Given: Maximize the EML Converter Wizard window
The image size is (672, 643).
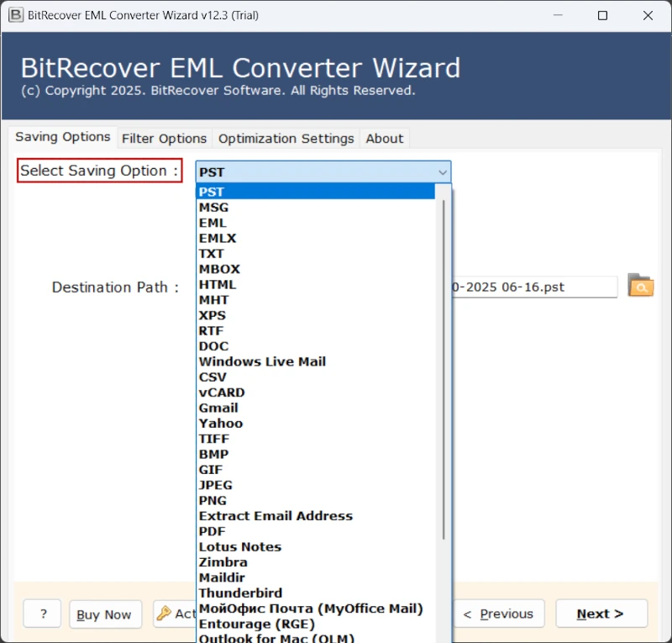Looking at the screenshot, I should click(x=602, y=15).
